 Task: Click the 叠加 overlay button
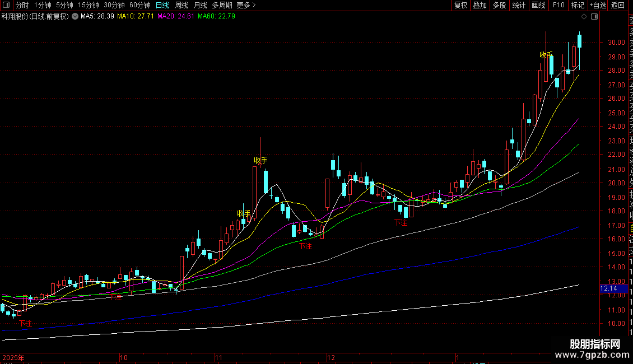tap(480, 5)
